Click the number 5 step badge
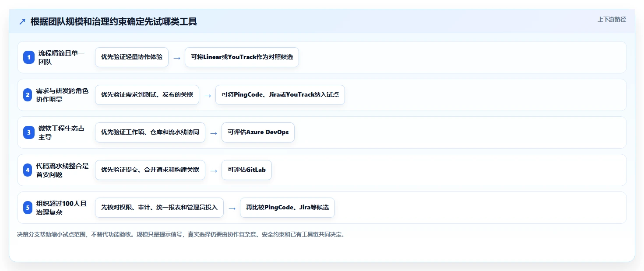Viewport: 644px width, 271px height. click(x=28, y=208)
